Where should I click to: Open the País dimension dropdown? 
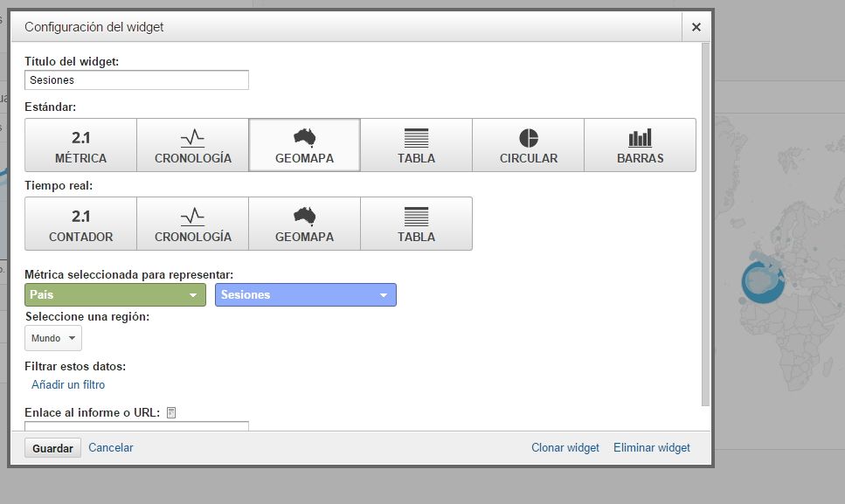click(115, 295)
